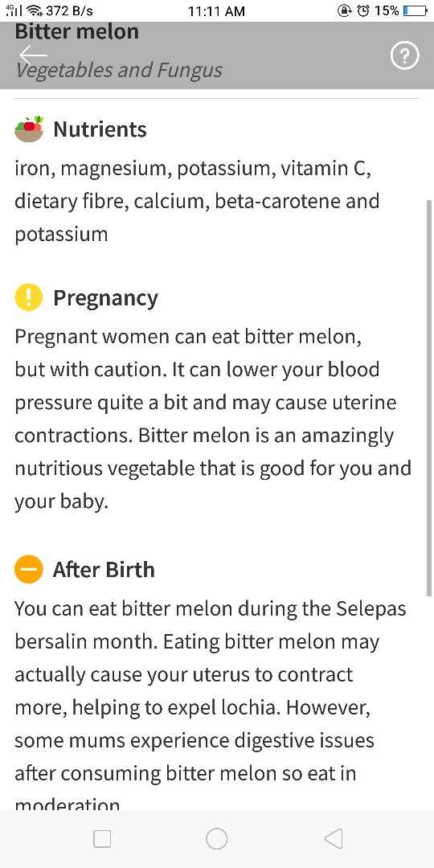Select the Pregnancy section heading

pos(106,298)
